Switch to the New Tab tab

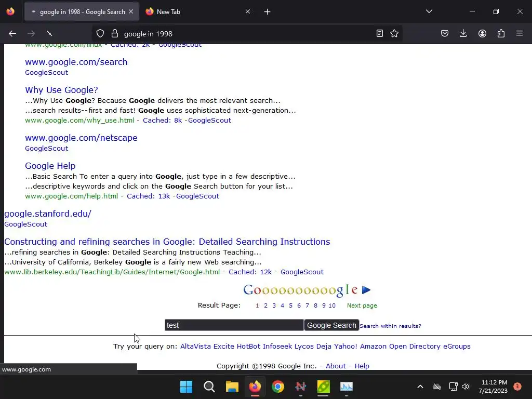point(197,12)
